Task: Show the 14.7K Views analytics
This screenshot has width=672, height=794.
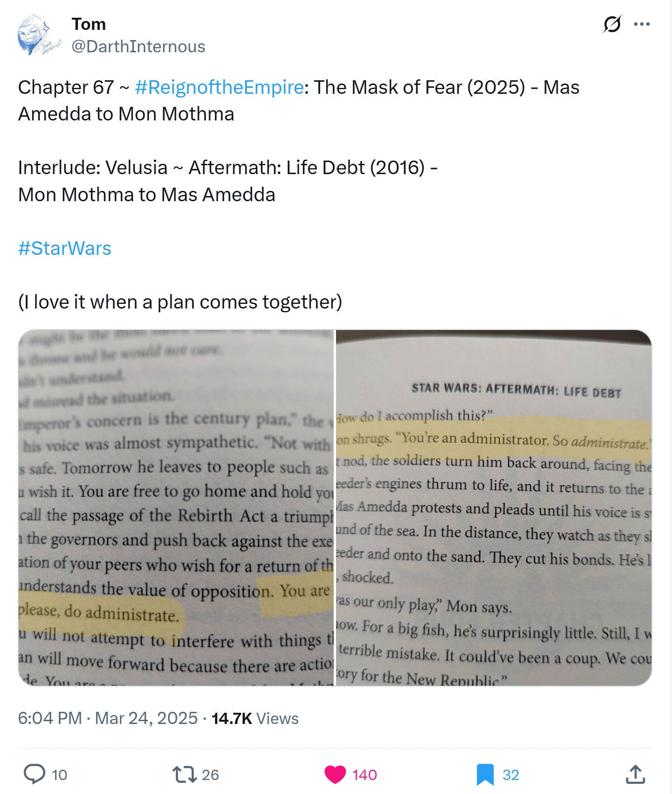Action: click(255, 718)
